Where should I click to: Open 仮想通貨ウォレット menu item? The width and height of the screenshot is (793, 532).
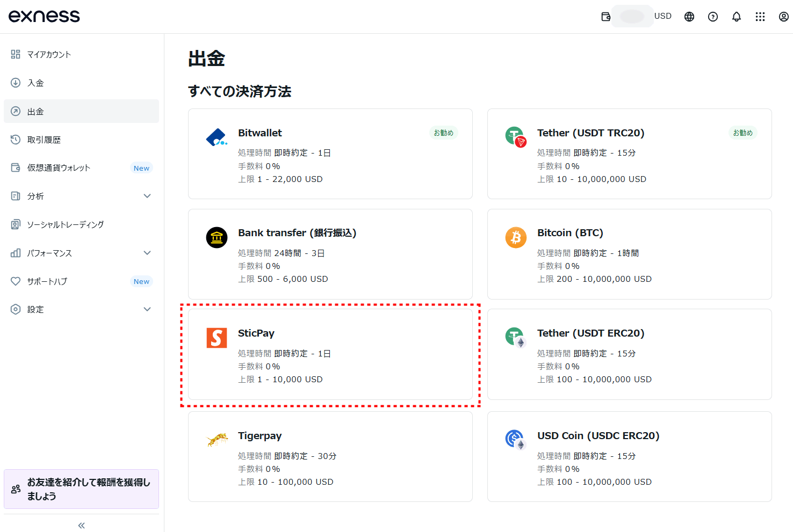pyautogui.click(x=81, y=167)
